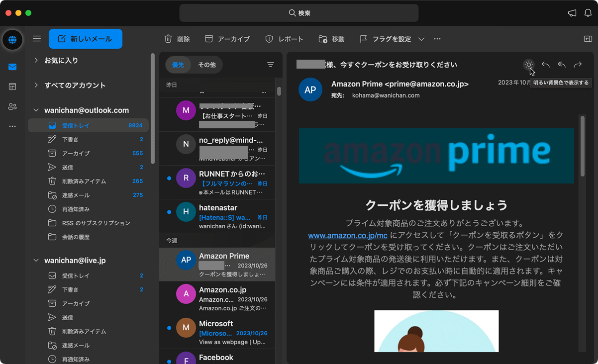
Task: Select the Amazon Prime message
Action: [217, 265]
